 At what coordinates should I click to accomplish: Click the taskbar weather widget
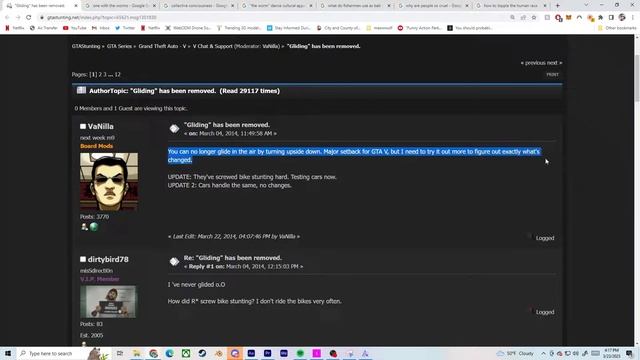click(x=515, y=353)
